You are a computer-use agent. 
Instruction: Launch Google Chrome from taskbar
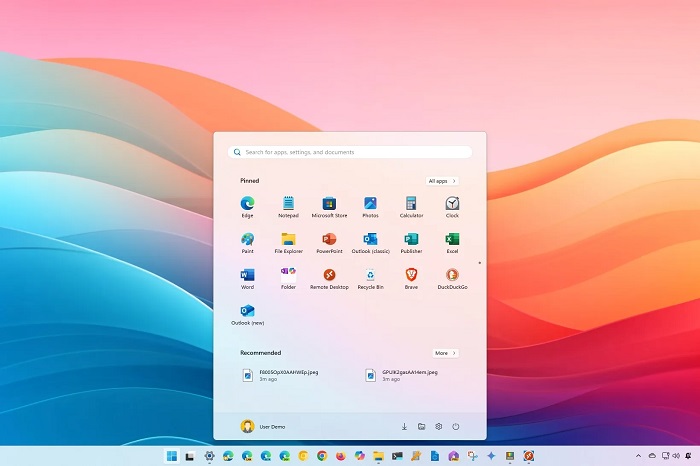(322, 456)
